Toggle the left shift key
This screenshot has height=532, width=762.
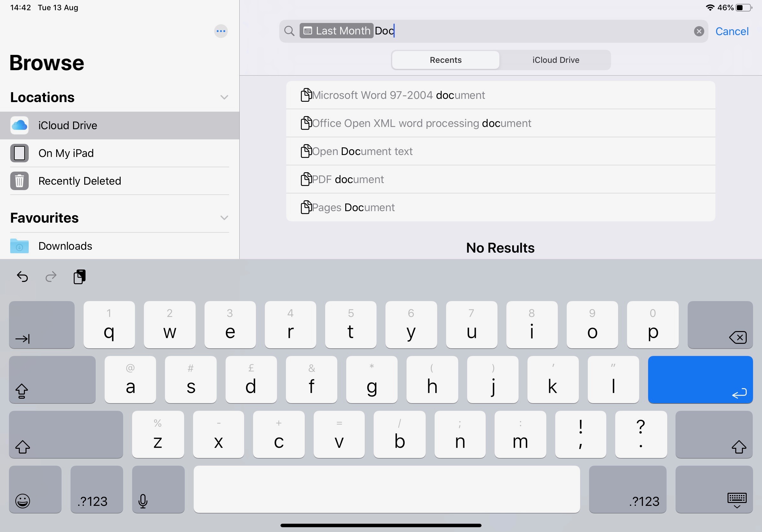tap(66, 435)
